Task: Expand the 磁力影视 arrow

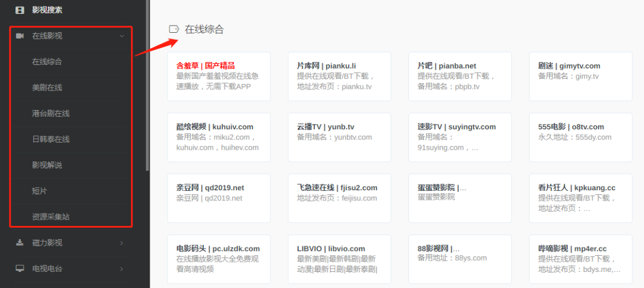Action: (x=122, y=243)
